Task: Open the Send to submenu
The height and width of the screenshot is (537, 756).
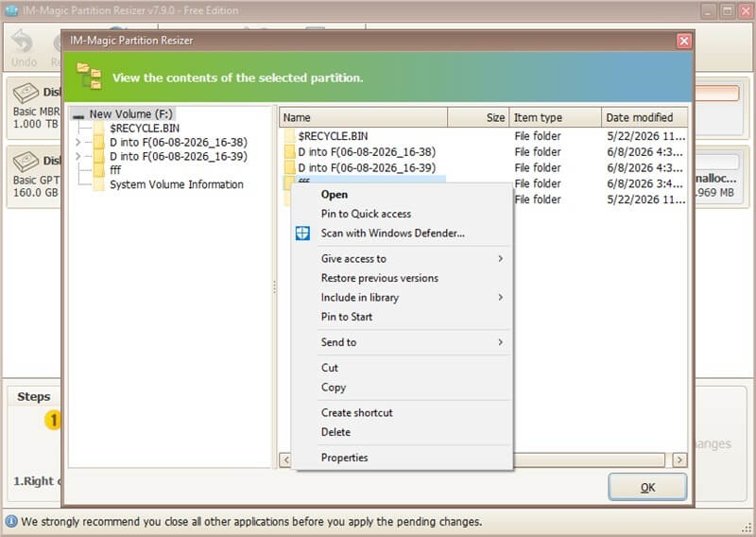Action: (x=403, y=342)
